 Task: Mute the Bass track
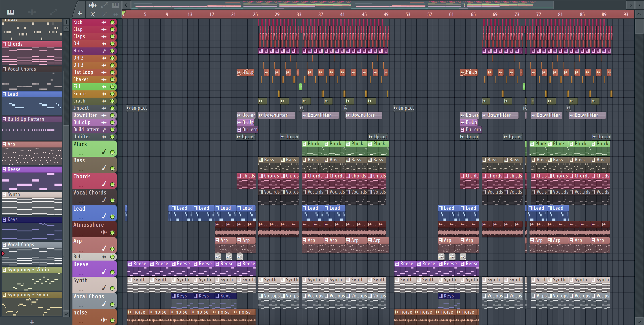(x=112, y=168)
